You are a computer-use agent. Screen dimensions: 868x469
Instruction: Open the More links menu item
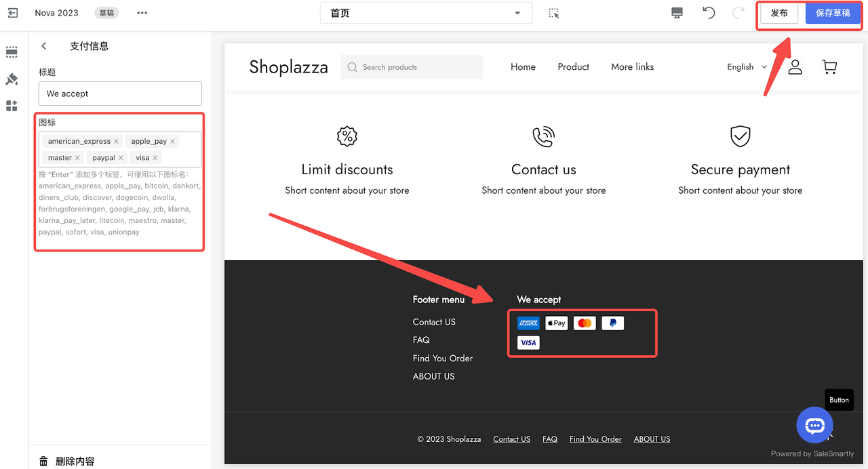click(632, 67)
